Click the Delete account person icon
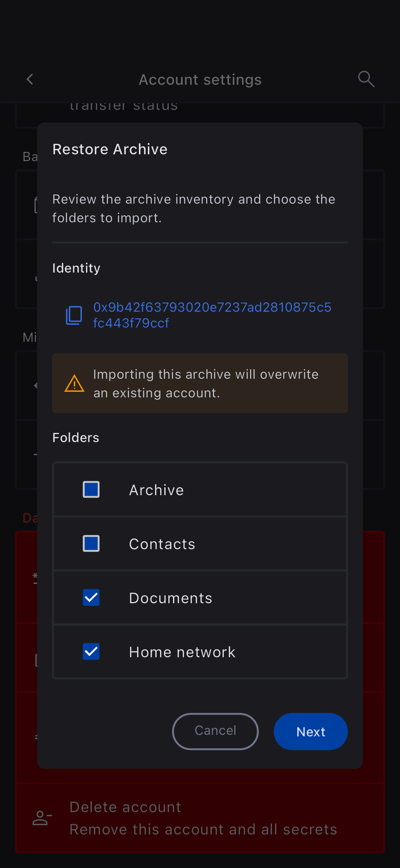The image size is (400, 868). coord(42,818)
